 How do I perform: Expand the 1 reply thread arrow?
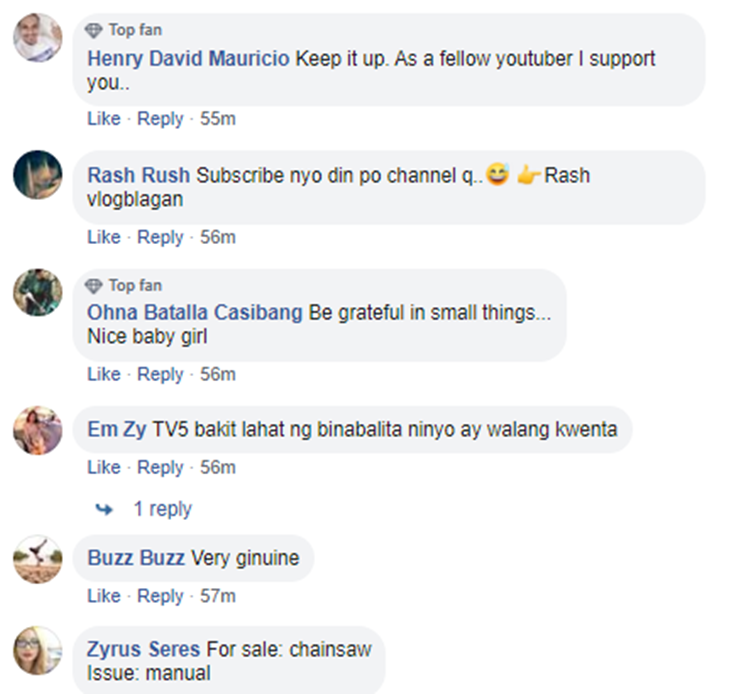coord(103,510)
